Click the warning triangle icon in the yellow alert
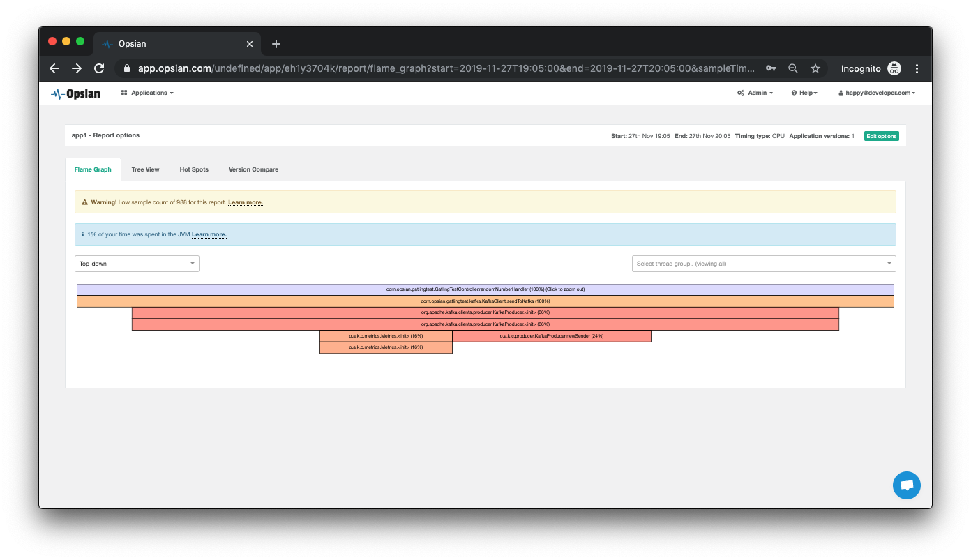Image resolution: width=971 pixels, height=560 pixels. pyautogui.click(x=85, y=202)
